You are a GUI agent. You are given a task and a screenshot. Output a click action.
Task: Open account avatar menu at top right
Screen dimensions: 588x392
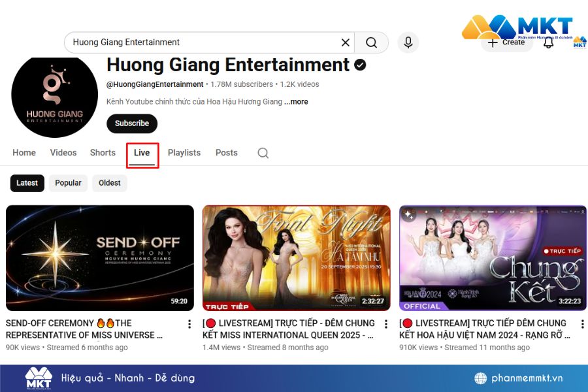tap(580, 42)
